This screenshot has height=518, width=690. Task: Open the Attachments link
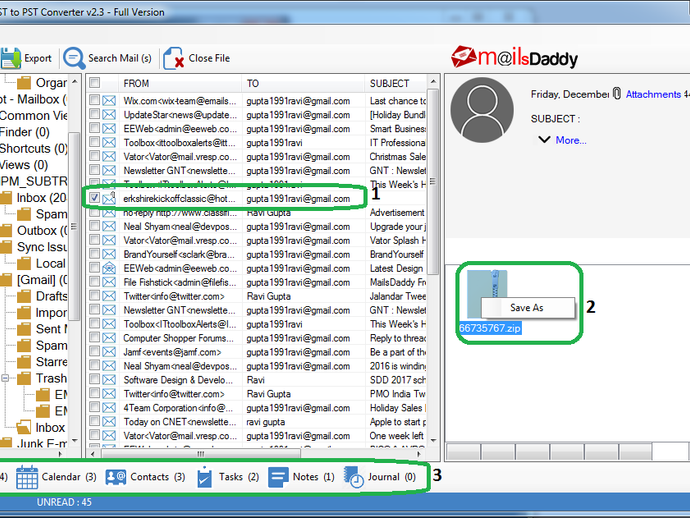(653, 94)
